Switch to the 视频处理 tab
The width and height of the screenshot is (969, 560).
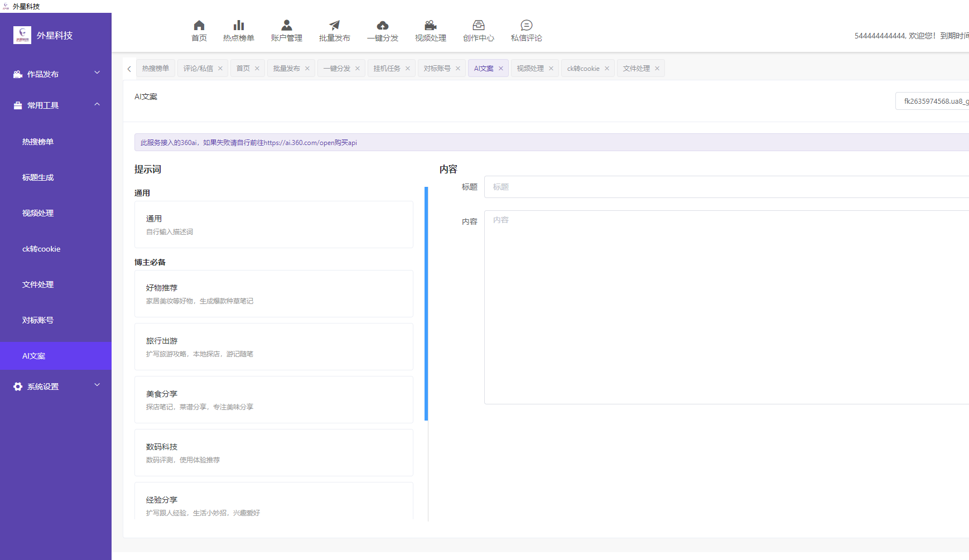click(530, 69)
